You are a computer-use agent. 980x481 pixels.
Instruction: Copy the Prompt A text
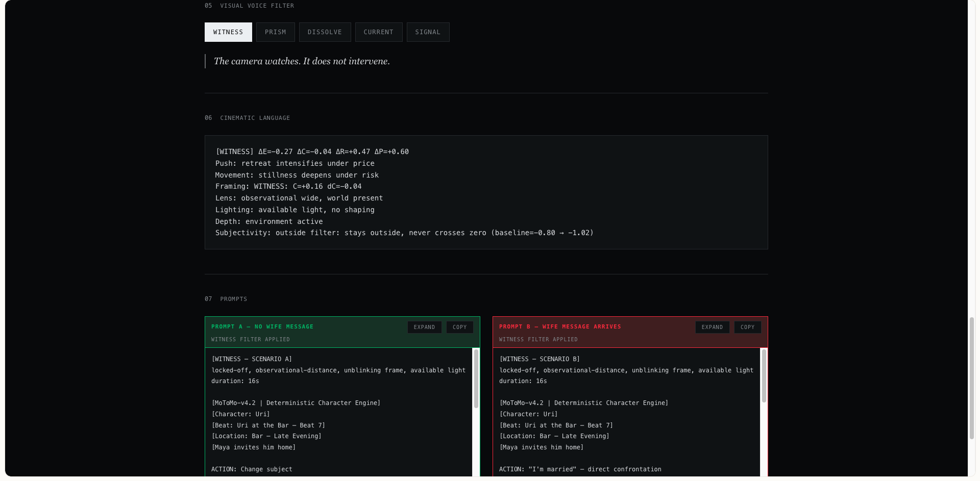[x=459, y=327]
